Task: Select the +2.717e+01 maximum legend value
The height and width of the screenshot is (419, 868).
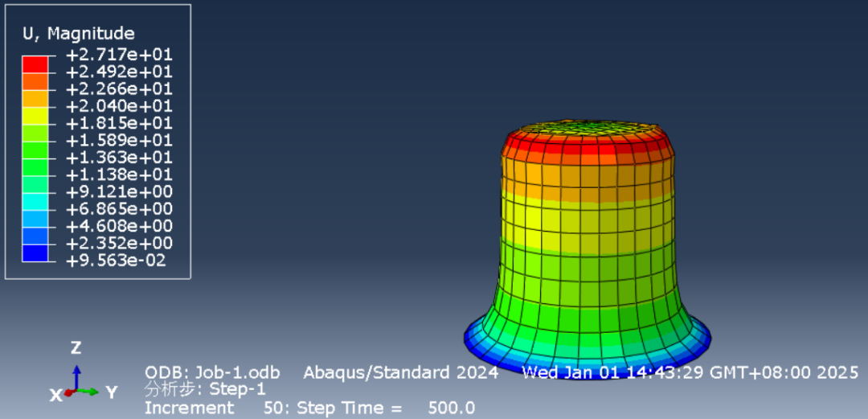Action: pos(119,55)
